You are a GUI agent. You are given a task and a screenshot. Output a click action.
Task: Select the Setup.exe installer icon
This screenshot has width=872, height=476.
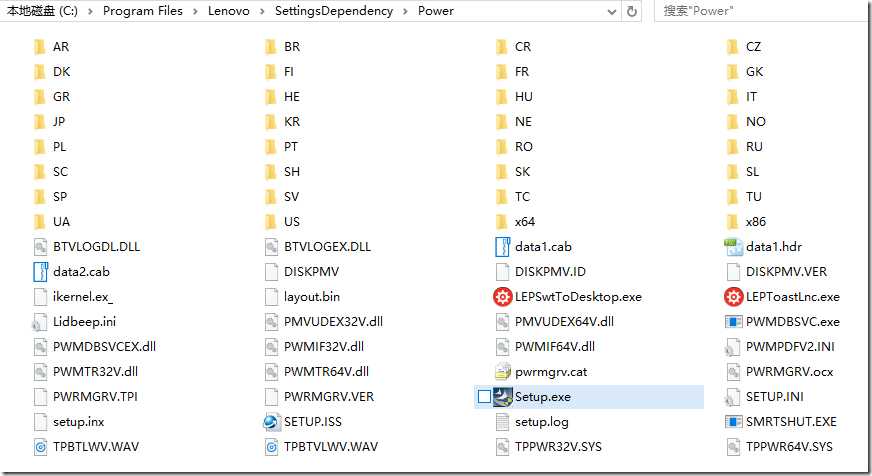pos(503,396)
